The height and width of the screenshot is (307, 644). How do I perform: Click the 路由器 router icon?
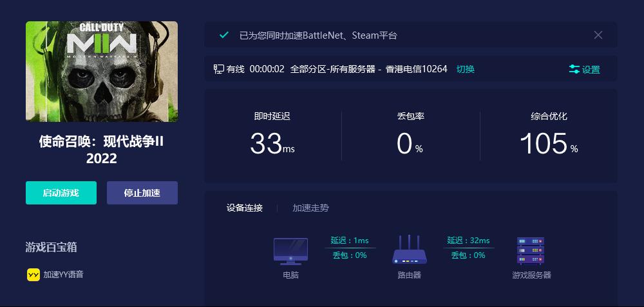point(409,250)
